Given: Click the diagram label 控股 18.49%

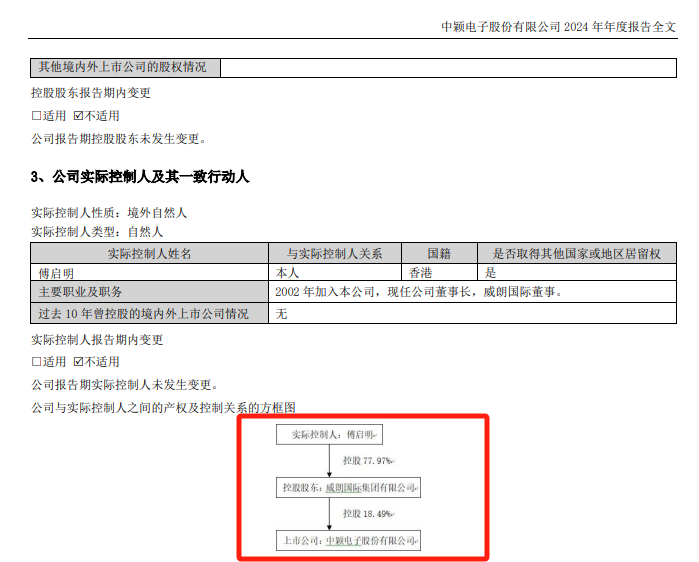Looking at the screenshot, I should coord(368,514).
